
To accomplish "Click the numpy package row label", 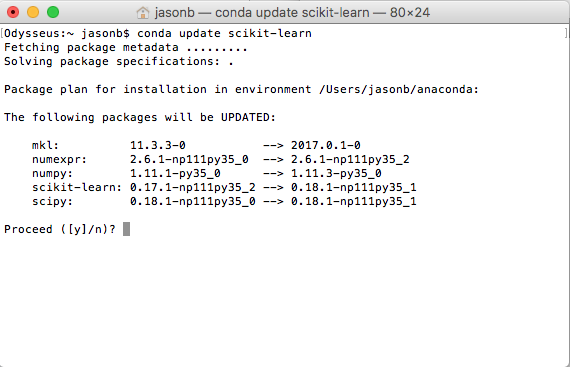I will (52, 174).
